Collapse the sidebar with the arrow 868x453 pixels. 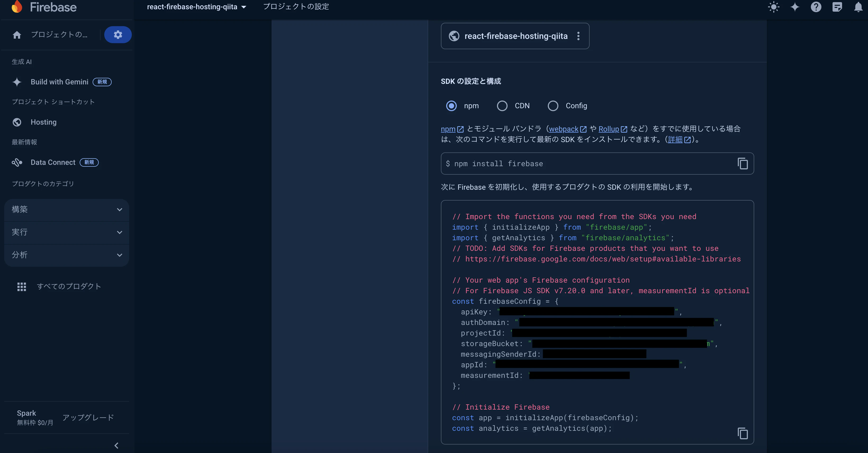click(x=116, y=446)
